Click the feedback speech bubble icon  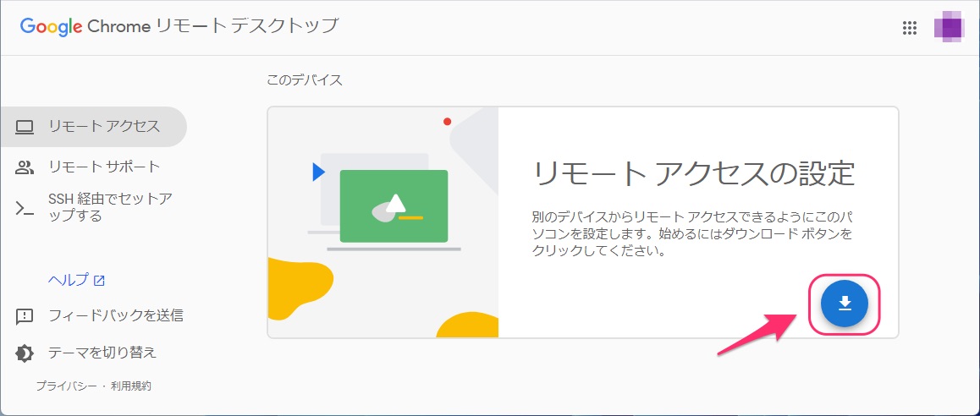(x=25, y=317)
